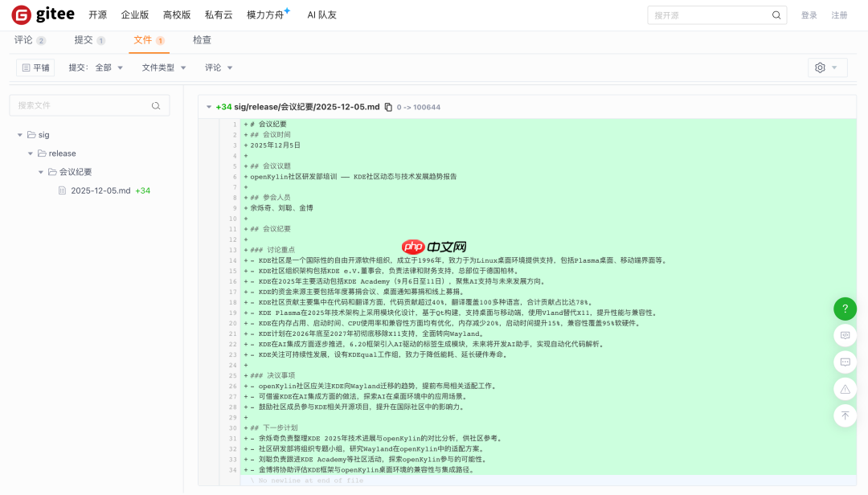Click the back-to-top arrow icon
The width and height of the screenshot is (868, 495).
(845, 415)
